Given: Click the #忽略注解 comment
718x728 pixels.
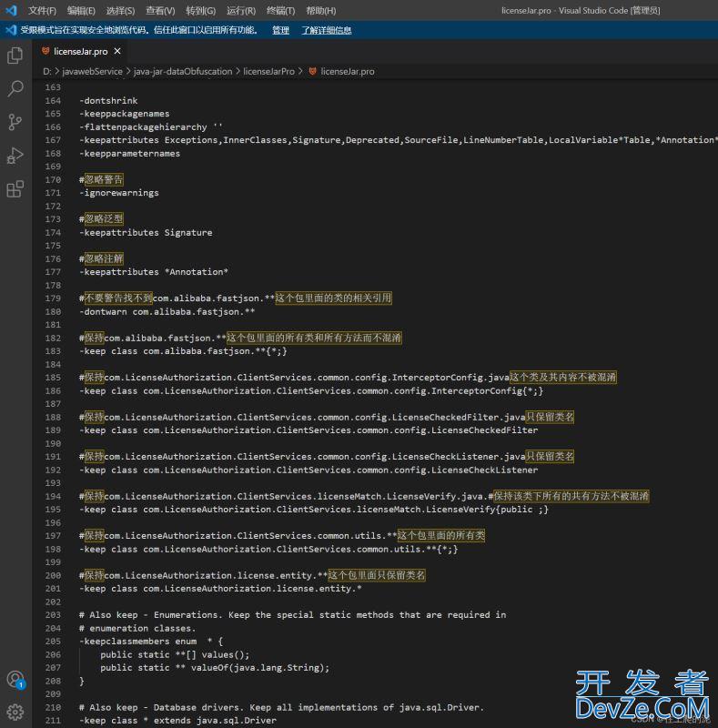Looking at the screenshot, I should 101,258.
